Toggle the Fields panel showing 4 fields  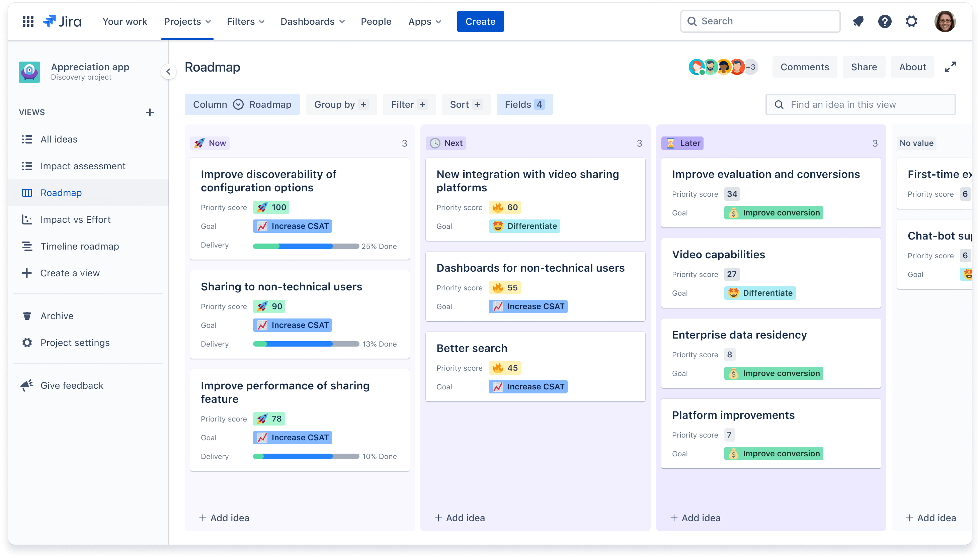(524, 104)
